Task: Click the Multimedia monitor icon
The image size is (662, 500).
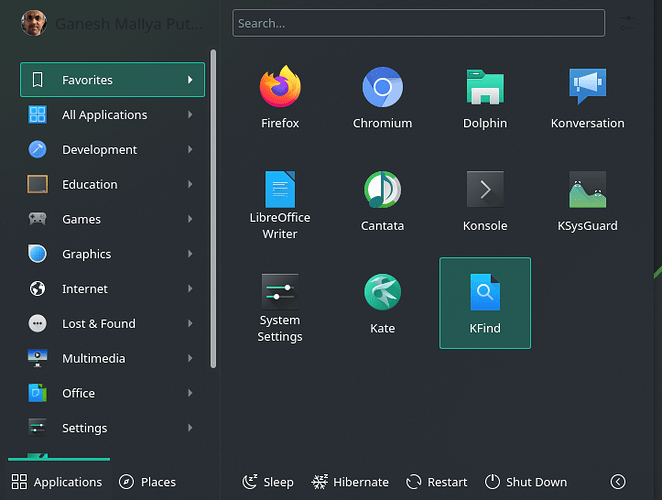Action: tap(37, 358)
